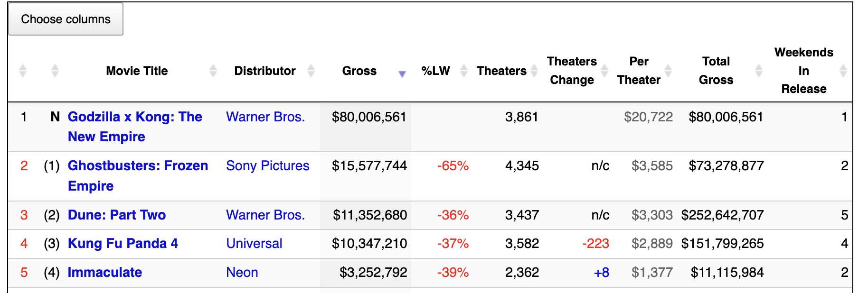Select the $151,799,265 total gross
Viewport: 868px width, 293px height.
[722, 243]
